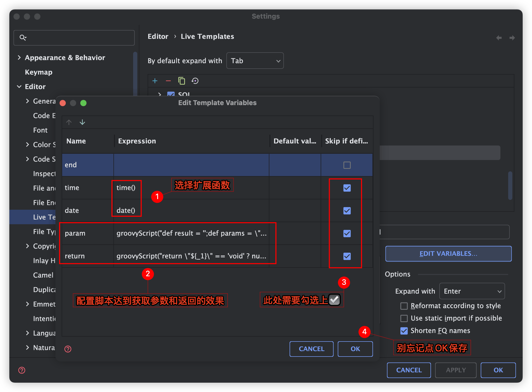Click the Settings forward navigation arrow
This screenshot has height=392, width=532.
[512, 38]
